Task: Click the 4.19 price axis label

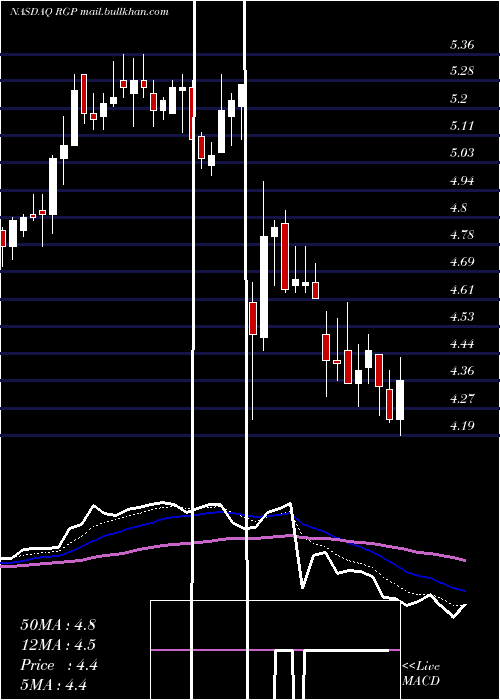Action: tap(462, 425)
